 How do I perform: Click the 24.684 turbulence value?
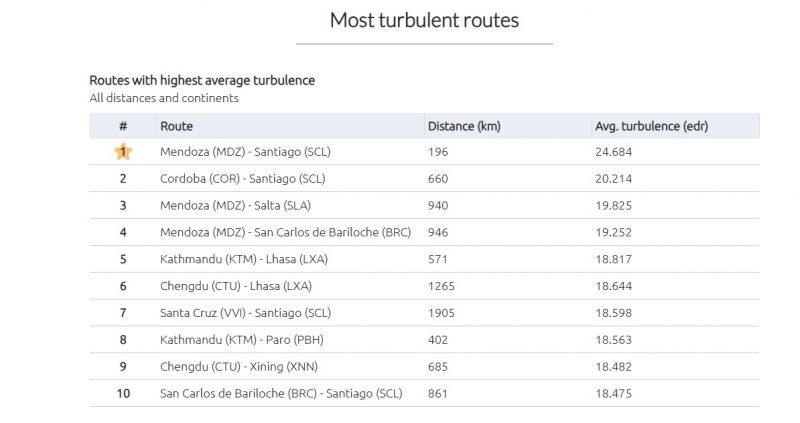click(613, 152)
